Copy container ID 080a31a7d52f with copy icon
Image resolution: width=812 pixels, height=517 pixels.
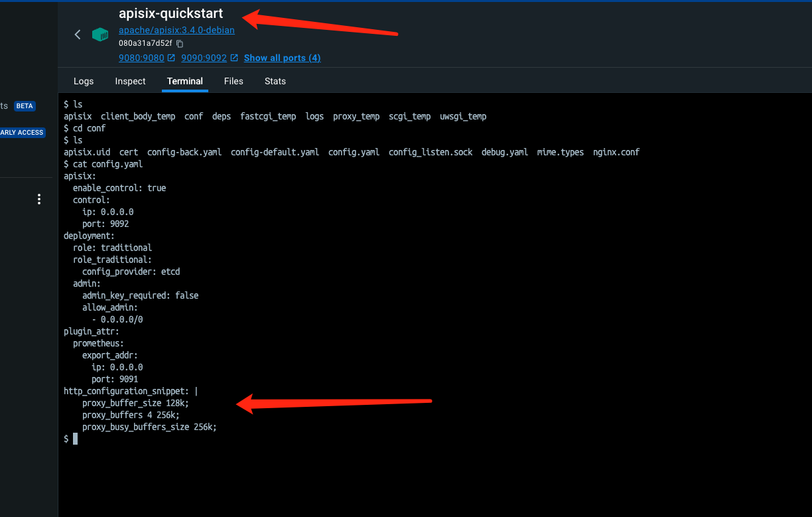(180, 44)
